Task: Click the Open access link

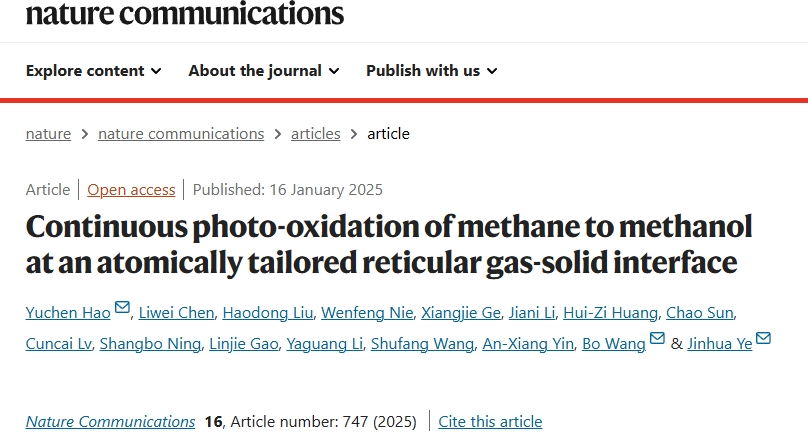Action: click(131, 190)
